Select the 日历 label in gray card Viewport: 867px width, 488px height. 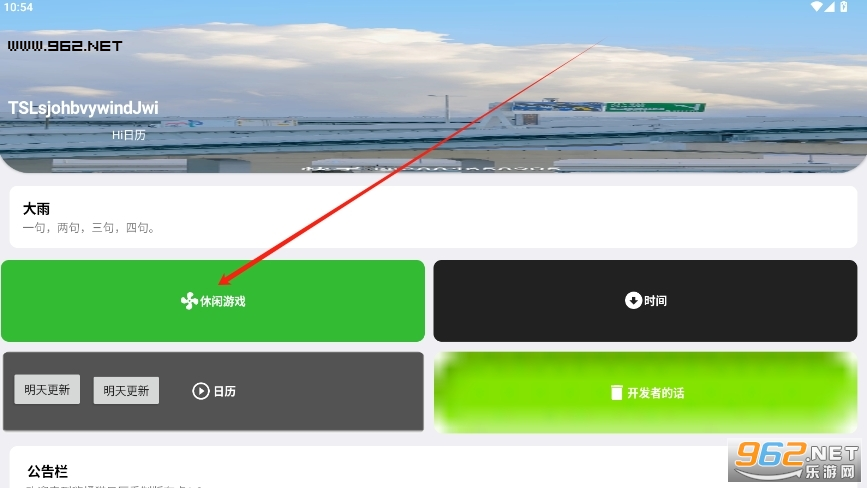tap(224, 391)
